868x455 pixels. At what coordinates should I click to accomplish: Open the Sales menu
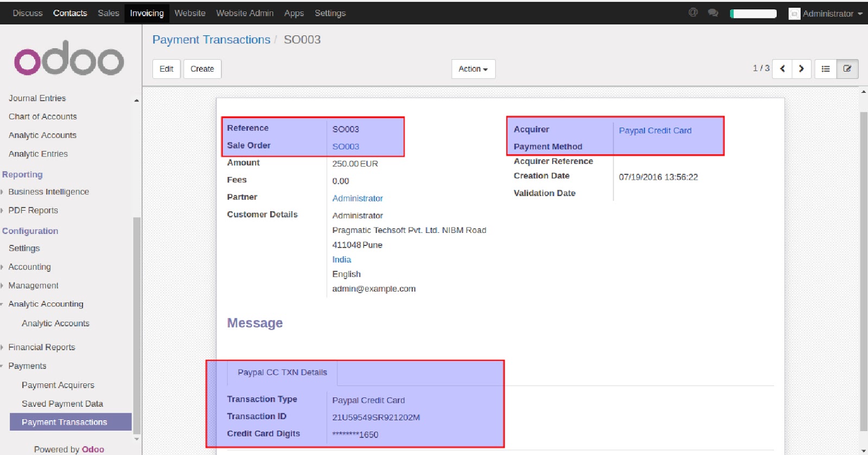point(108,13)
